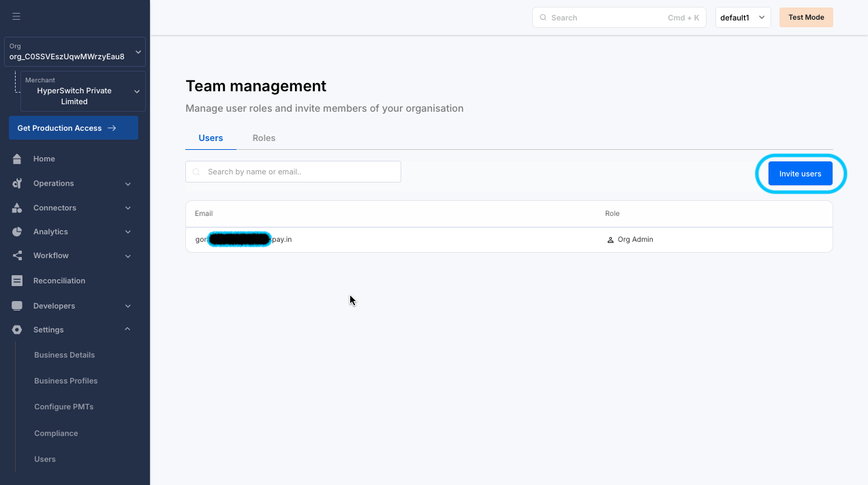Collapse the Settings section chevron
This screenshot has height=485, width=868.
pyautogui.click(x=128, y=330)
